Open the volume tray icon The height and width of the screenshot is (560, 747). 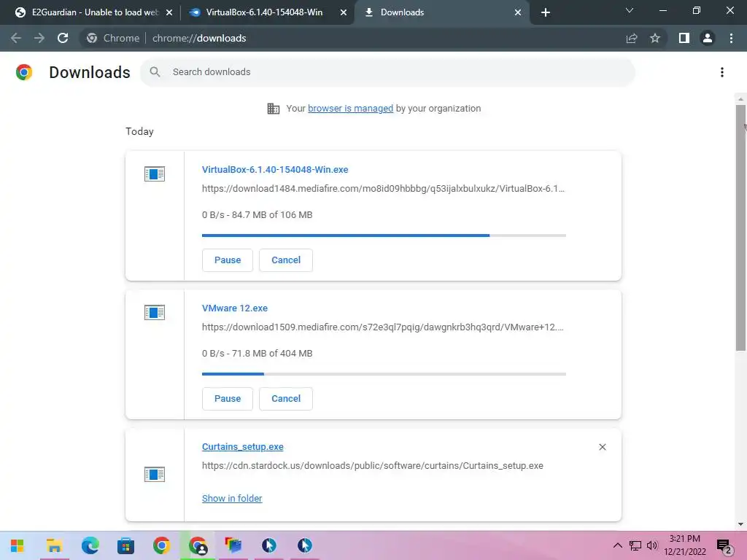pos(652,545)
